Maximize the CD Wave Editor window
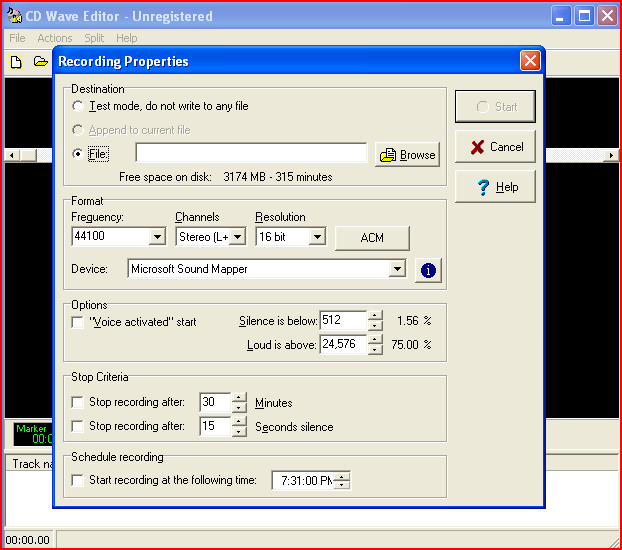This screenshot has width=622, height=550. click(x=584, y=16)
